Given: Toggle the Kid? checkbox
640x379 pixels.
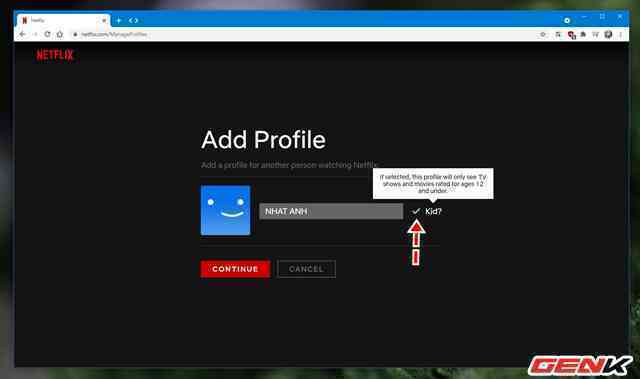Looking at the screenshot, I should point(416,211).
